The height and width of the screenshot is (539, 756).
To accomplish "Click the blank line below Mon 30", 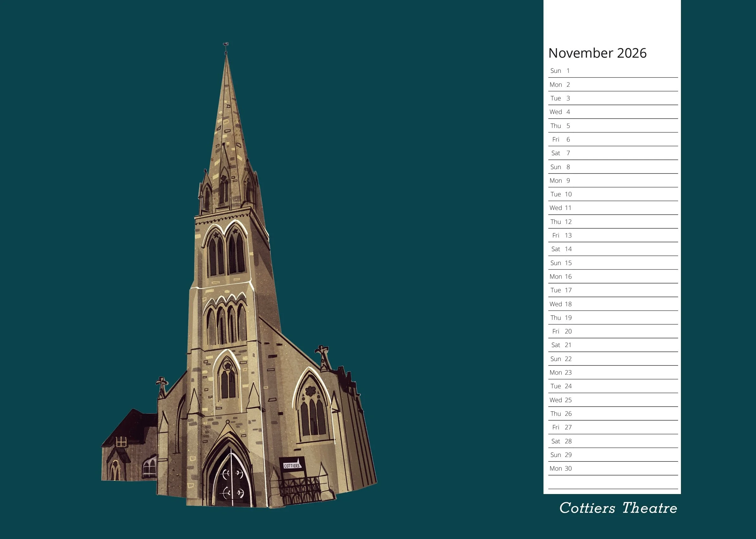I will click(613, 482).
